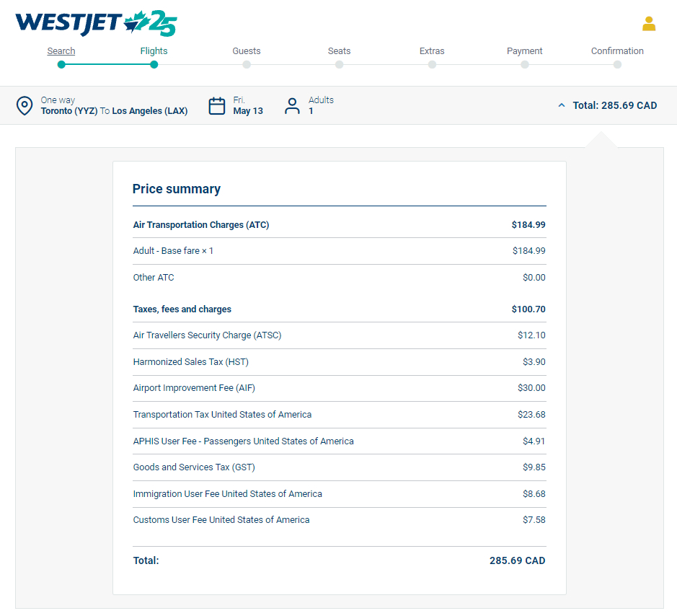Select the Confirmation step label
This screenshot has width=677, height=616.
coord(617,51)
